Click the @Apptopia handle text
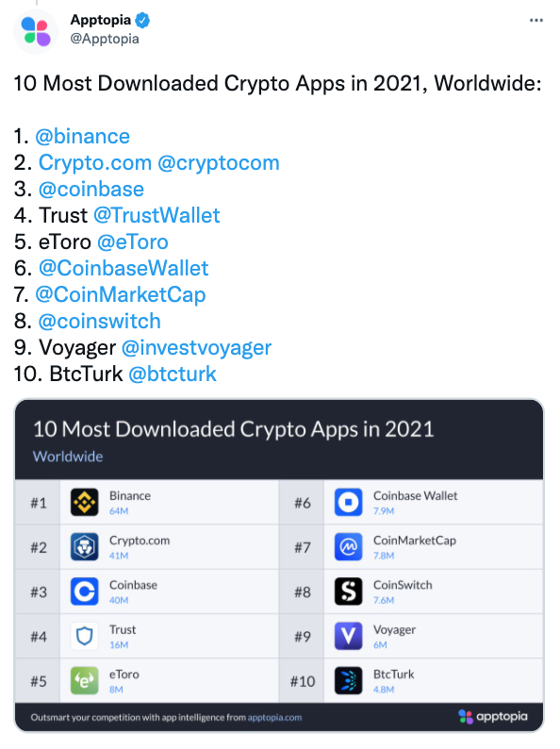The width and height of the screenshot is (560, 749). click(105, 39)
